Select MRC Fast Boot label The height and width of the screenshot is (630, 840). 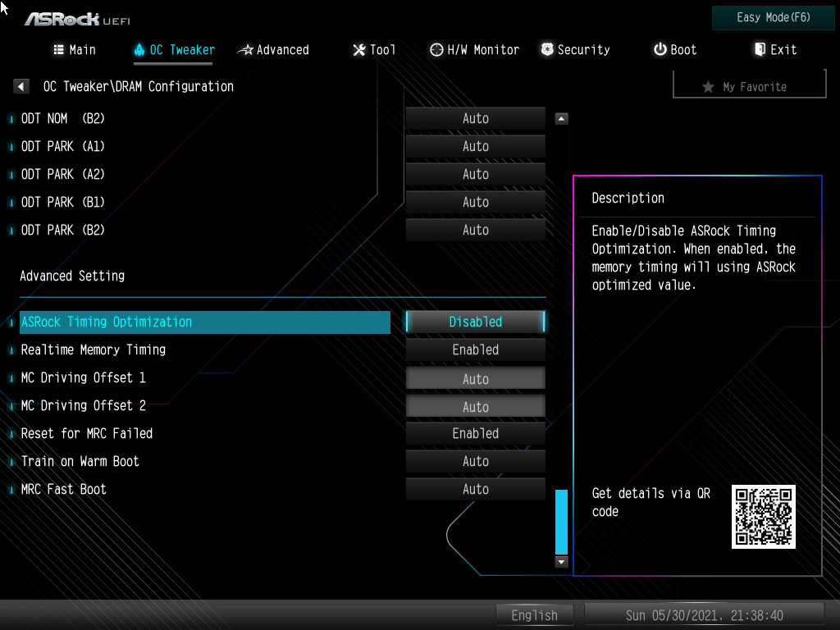click(x=63, y=489)
